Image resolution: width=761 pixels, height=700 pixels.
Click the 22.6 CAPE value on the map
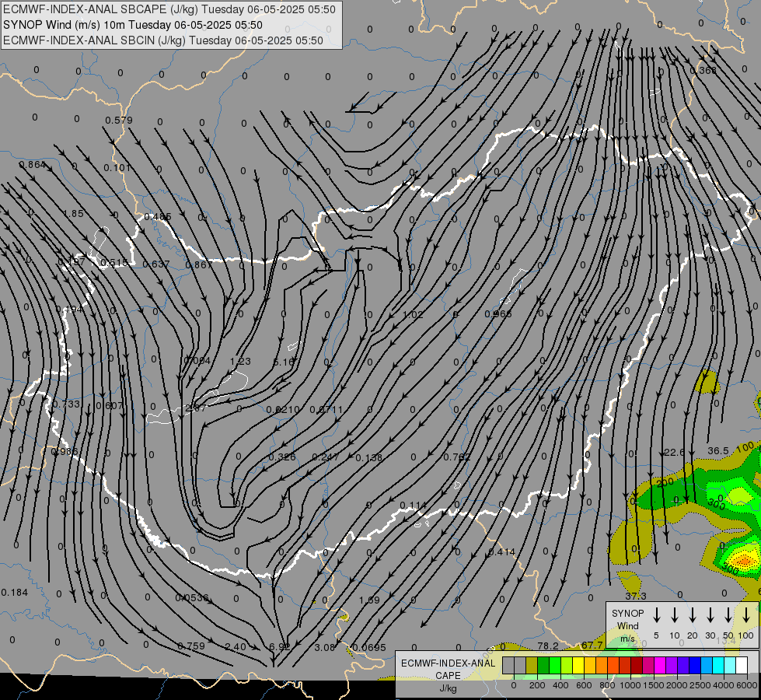click(x=674, y=452)
